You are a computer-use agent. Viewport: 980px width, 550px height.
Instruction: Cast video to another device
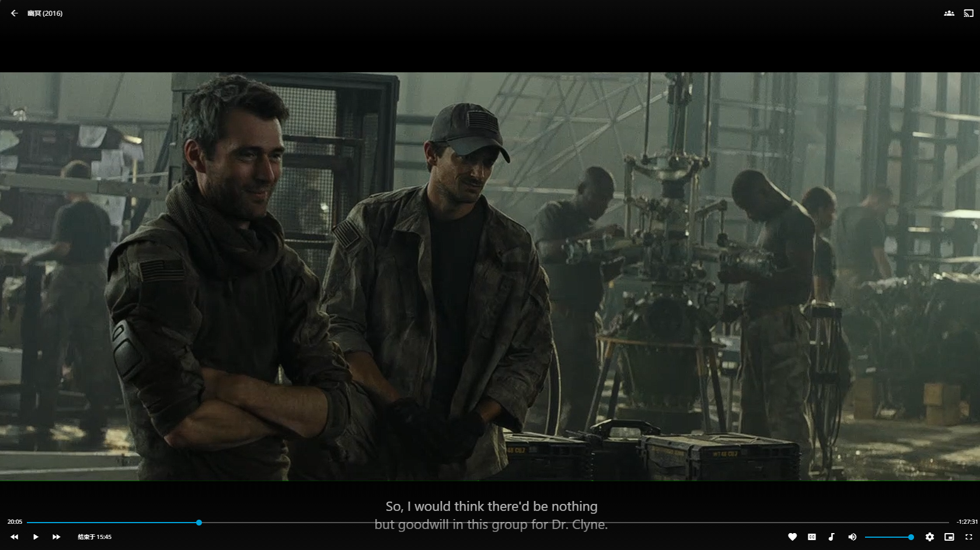click(x=968, y=13)
